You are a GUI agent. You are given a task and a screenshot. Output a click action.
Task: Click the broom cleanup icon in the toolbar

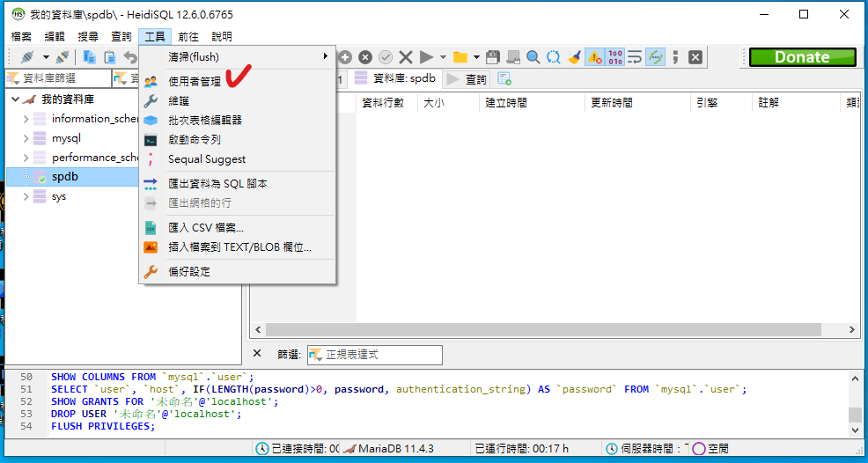click(574, 57)
